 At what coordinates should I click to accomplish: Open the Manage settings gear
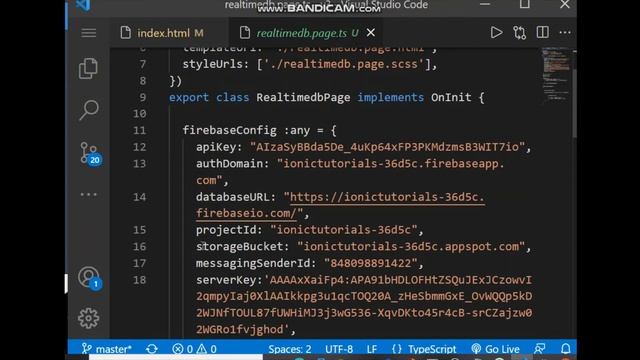[89, 318]
